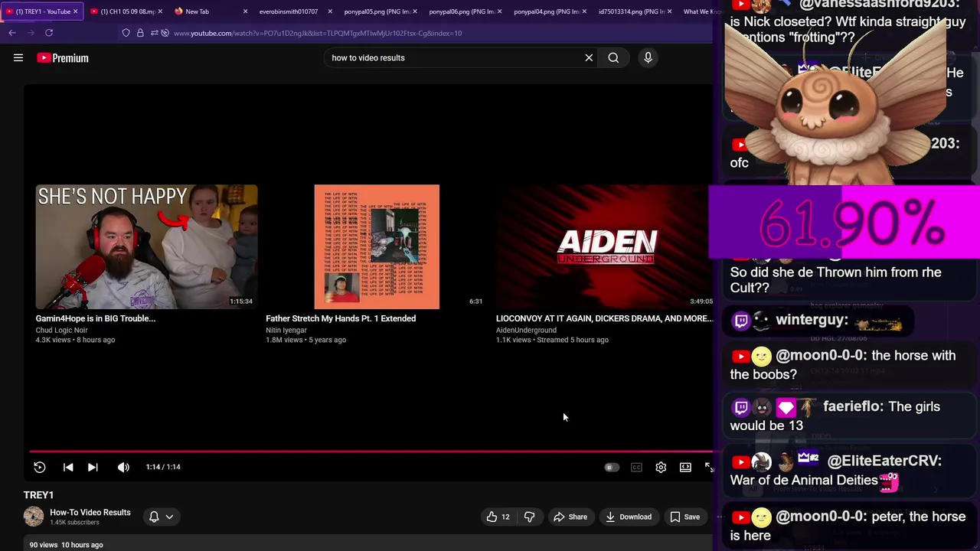Viewport: 980px width, 551px height.
Task: Go to previous video in playlist
Action: pos(68,467)
